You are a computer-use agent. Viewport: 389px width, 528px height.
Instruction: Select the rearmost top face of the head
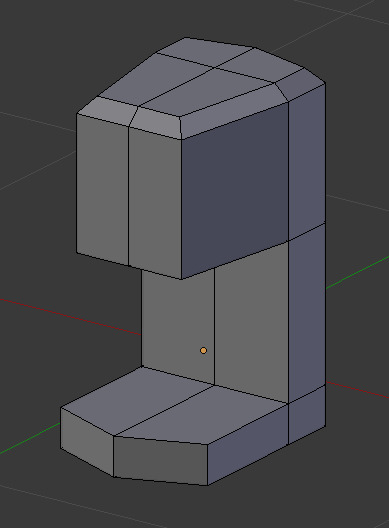point(205,51)
